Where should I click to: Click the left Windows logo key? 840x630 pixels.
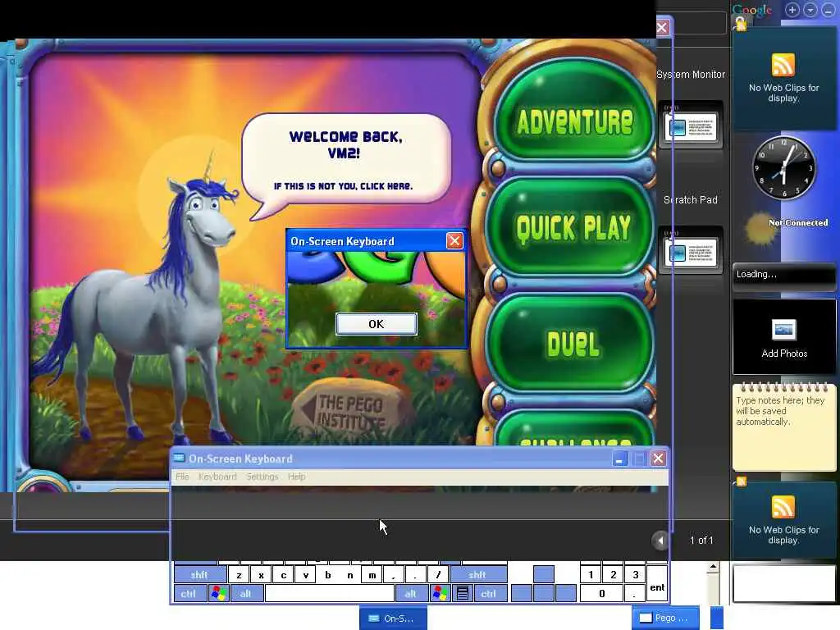(218, 594)
